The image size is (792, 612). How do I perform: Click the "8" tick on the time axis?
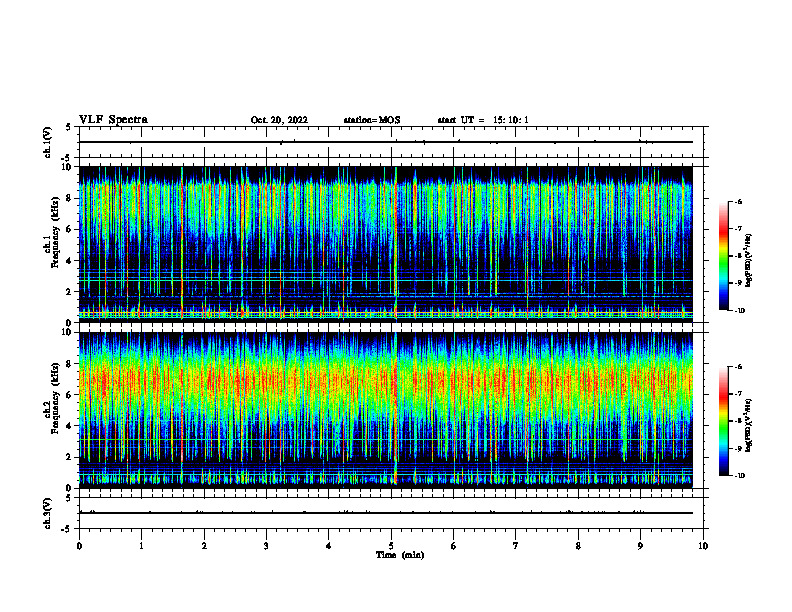(578, 546)
